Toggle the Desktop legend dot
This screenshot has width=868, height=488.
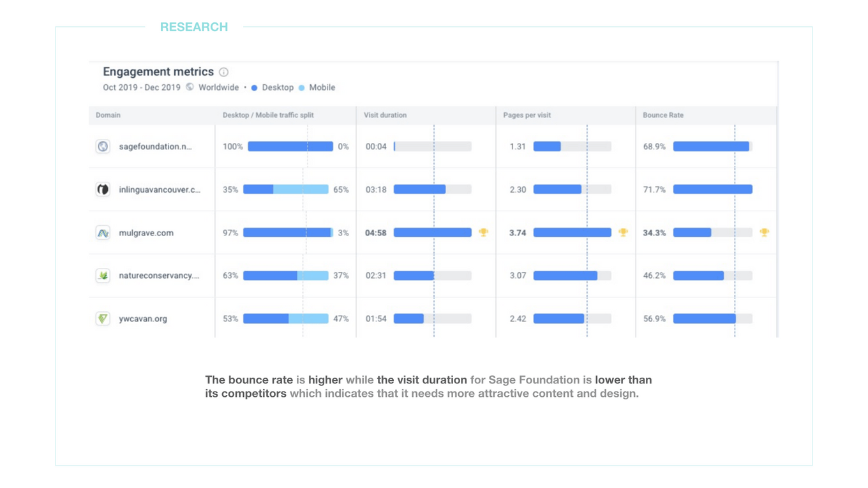(254, 88)
